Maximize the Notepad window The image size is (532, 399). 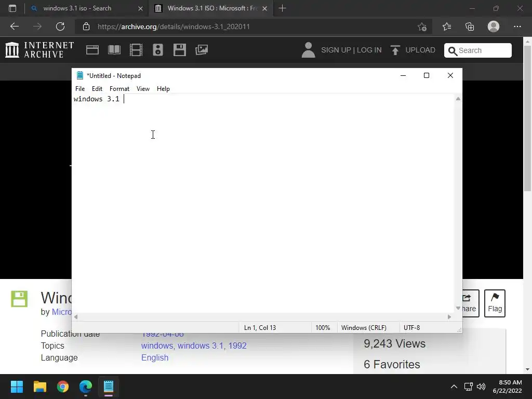[427, 75]
